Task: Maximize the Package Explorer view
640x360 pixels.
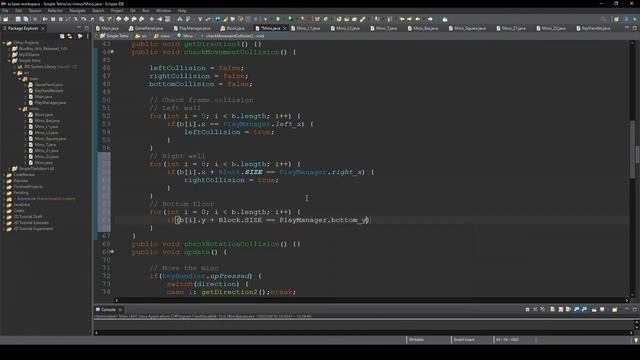Action: 87,28
